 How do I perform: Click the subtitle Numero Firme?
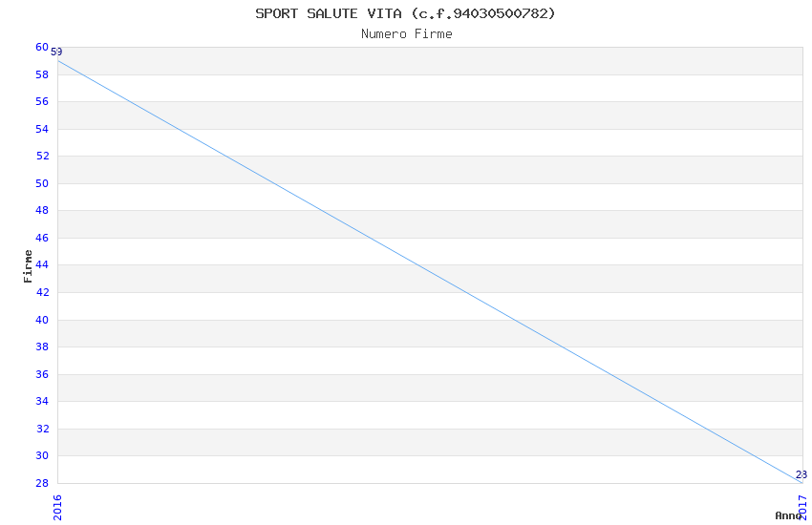click(407, 34)
